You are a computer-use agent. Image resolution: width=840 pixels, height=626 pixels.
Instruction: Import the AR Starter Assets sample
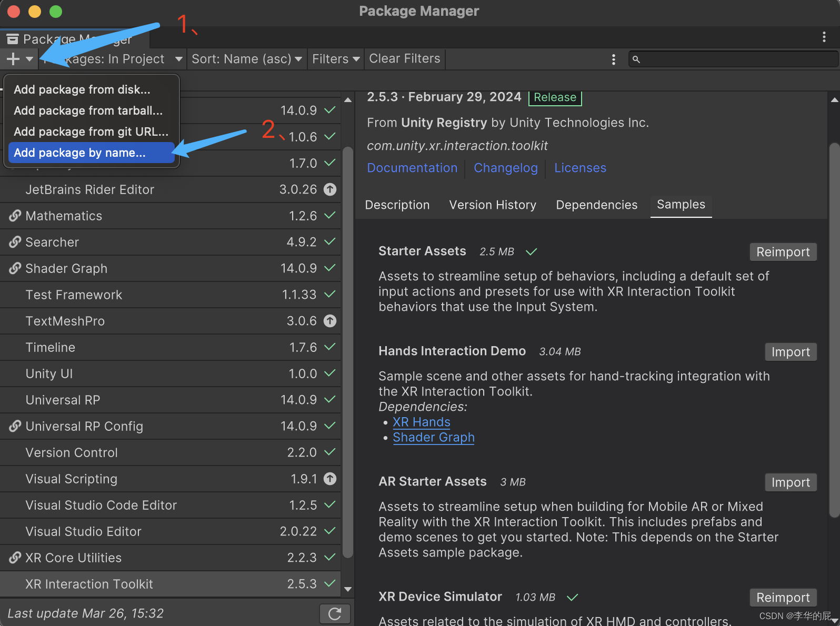[x=791, y=482]
